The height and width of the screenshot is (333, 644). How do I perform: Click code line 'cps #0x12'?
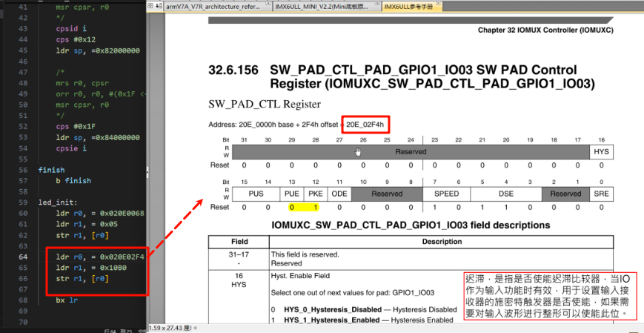click(x=76, y=40)
